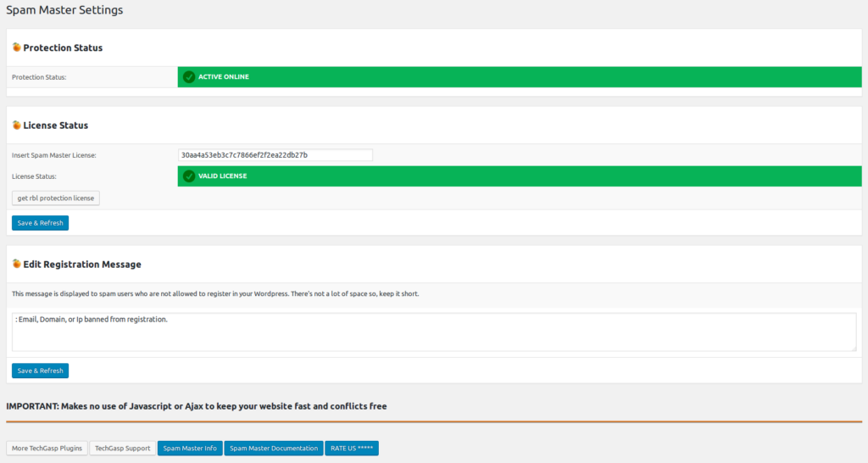Select the VALID LICENSE status text
This screenshot has width=868, height=463.
[x=222, y=176]
